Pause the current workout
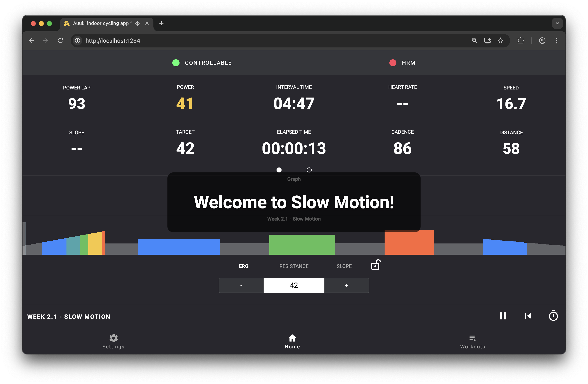 (503, 316)
